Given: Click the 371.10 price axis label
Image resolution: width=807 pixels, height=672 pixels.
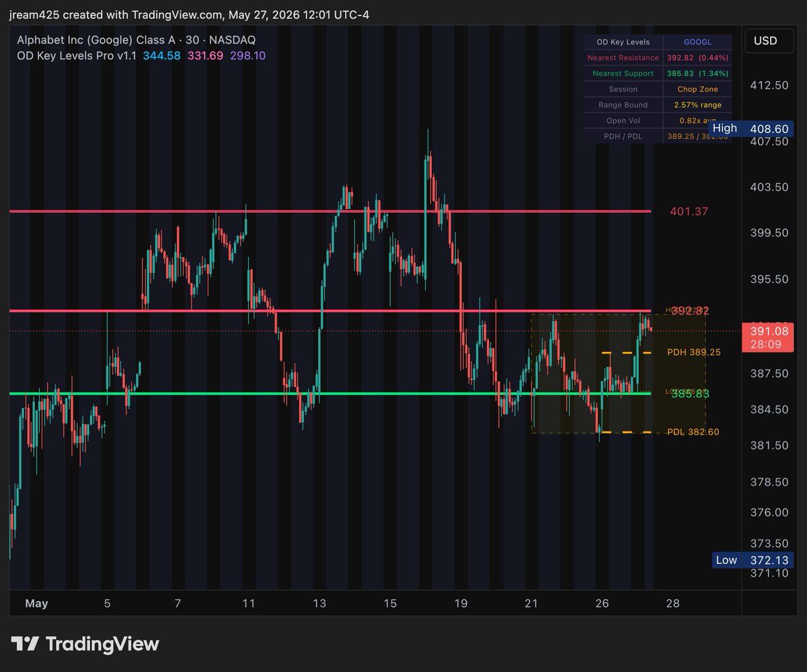Looking at the screenshot, I should (769, 573).
